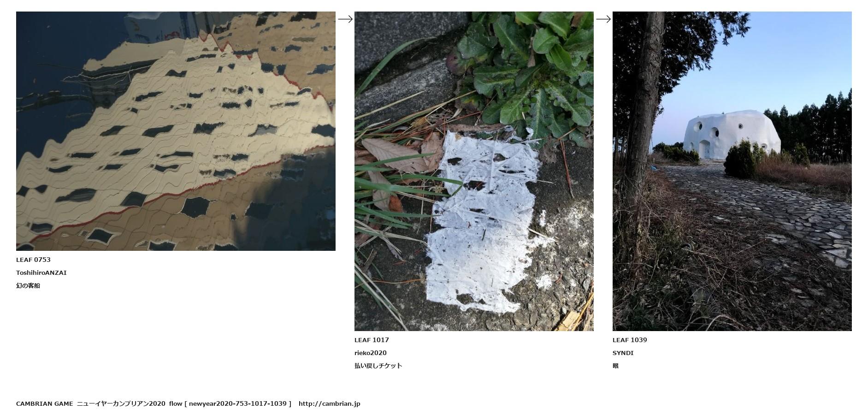Open author ToshihiroANZAI
The height and width of the screenshot is (415, 868).
tap(41, 273)
